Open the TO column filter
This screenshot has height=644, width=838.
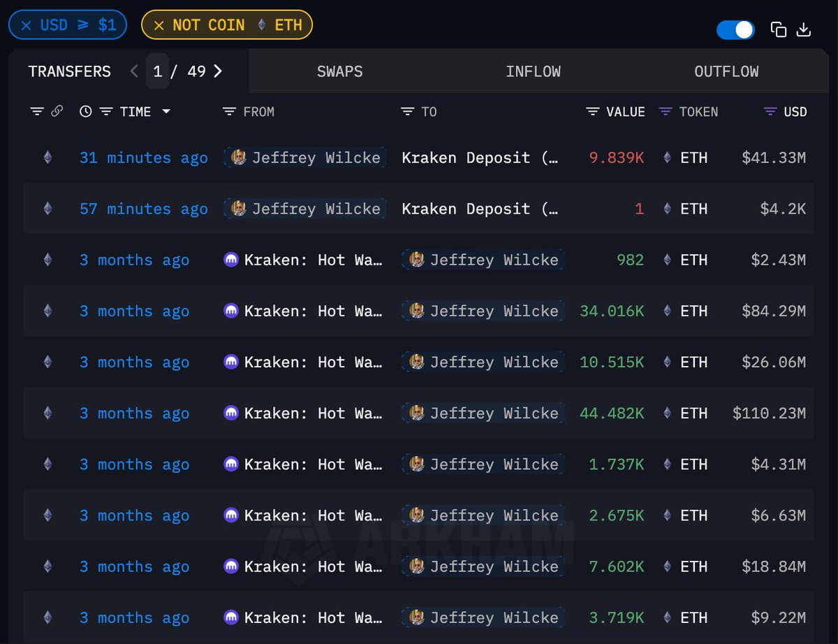(x=408, y=112)
